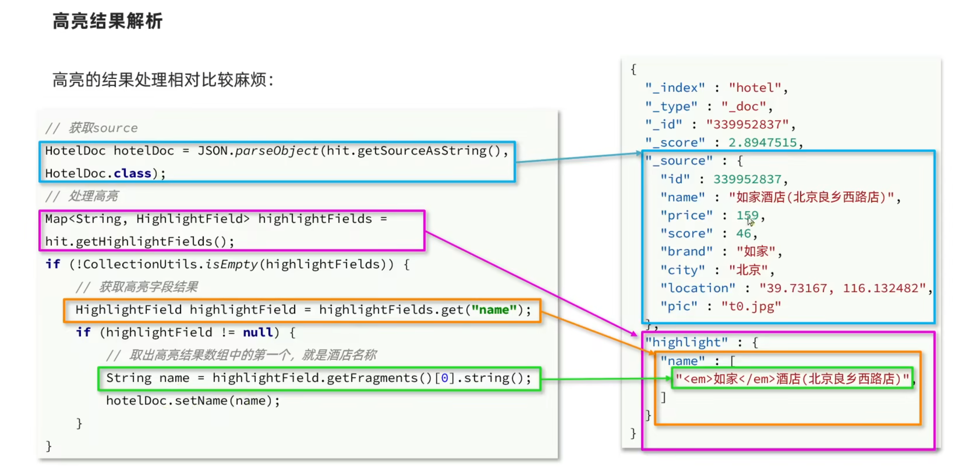
Task: Click the subtitle text 高亮的结果处理相对比较麻烦
Action: click(162, 80)
